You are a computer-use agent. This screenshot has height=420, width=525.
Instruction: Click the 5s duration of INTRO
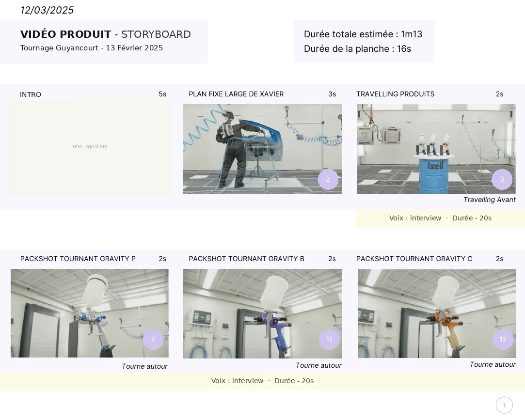(x=162, y=94)
